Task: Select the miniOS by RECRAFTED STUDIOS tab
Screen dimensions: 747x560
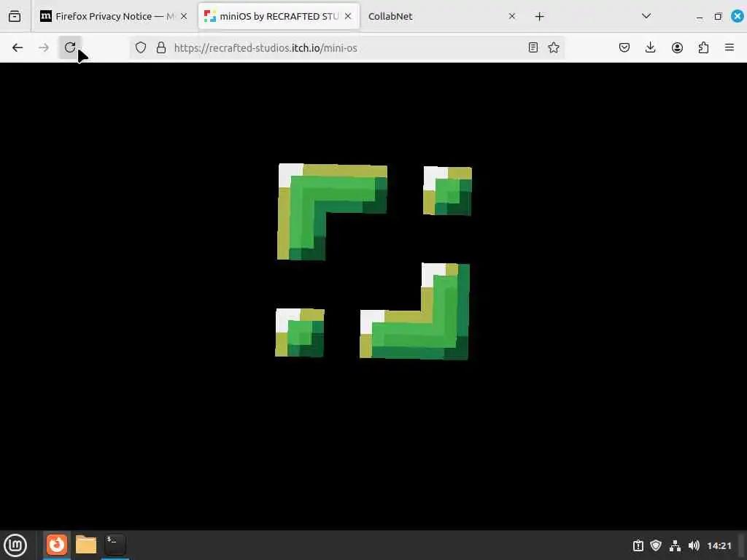Action: (x=279, y=16)
